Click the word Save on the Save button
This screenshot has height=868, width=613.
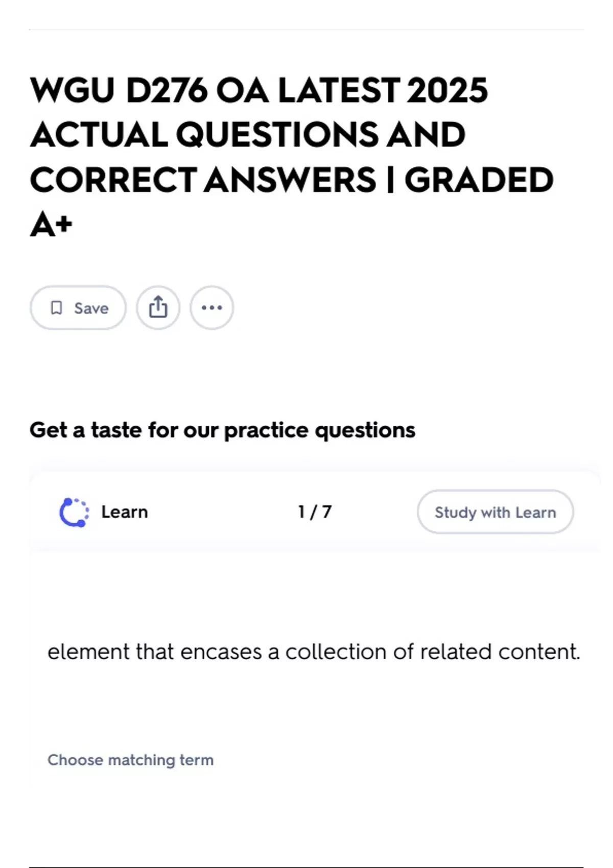point(91,308)
